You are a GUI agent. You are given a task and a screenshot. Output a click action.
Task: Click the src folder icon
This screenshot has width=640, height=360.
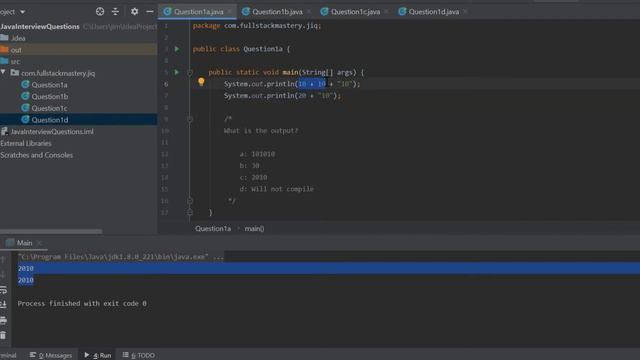pos(4,61)
